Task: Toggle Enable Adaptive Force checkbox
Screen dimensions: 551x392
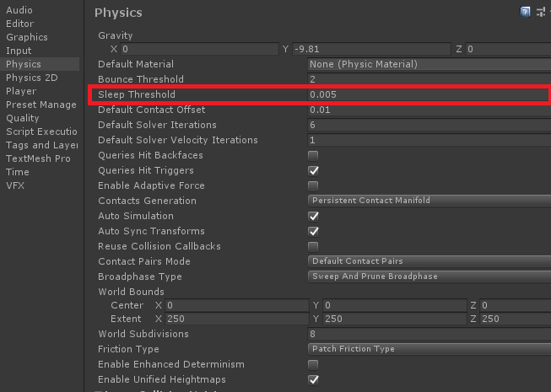Action: tap(313, 186)
